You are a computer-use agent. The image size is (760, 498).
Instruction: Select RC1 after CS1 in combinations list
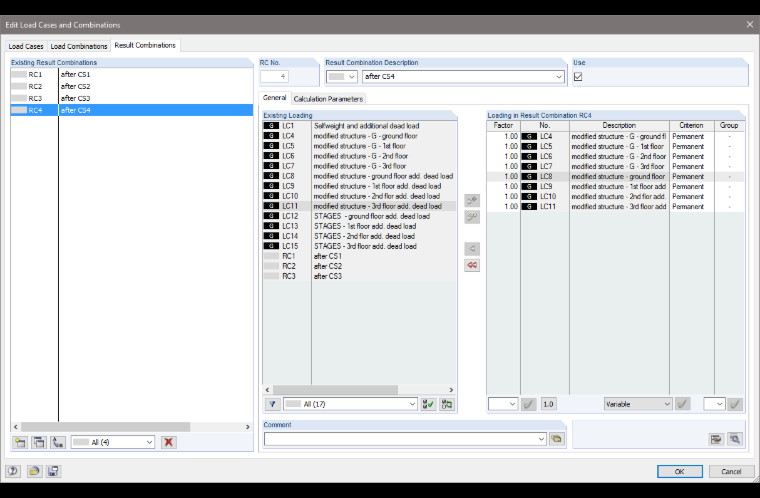click(x=131, y=75)
